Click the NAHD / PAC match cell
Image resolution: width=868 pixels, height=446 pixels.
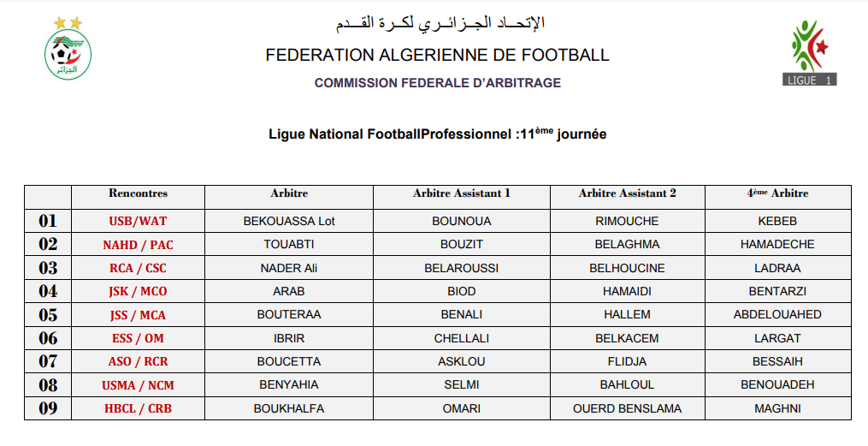coord(138,245)
